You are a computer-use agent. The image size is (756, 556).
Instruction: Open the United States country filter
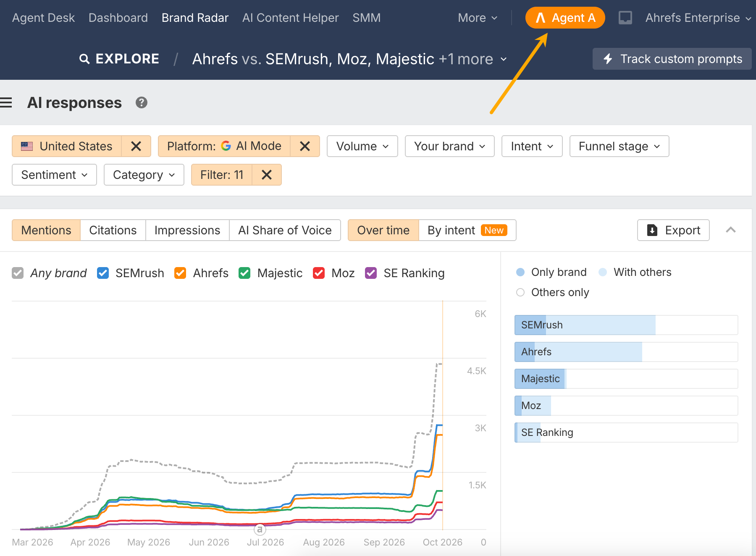click(x=67, y=146)
